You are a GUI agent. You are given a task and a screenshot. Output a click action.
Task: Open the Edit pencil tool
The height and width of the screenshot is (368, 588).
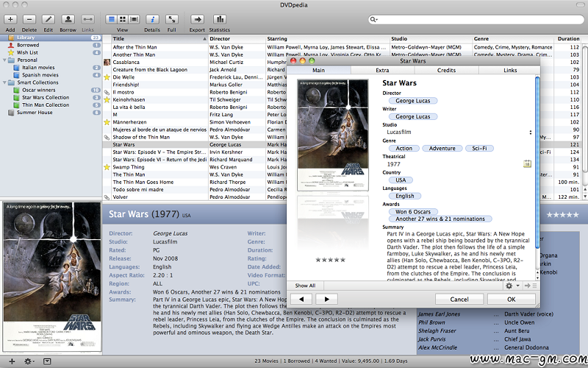49,19
